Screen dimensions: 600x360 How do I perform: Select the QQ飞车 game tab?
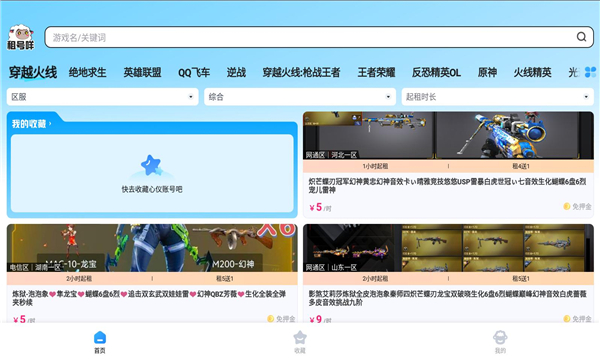coord(194,72)
